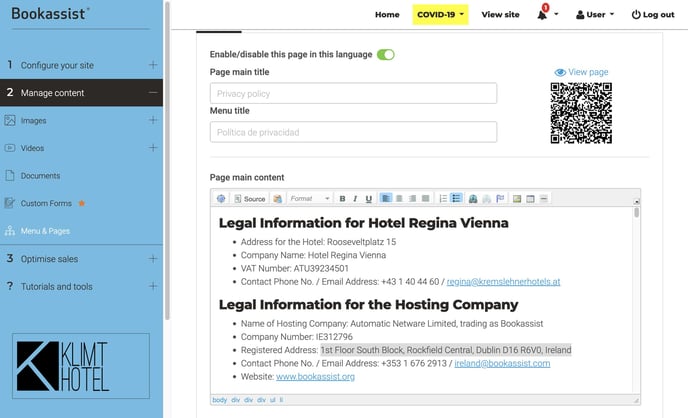The height and width of the screenshot is (418, 688).
Task: Expand the Configure your site section
Action: click(x=152, y=65)
